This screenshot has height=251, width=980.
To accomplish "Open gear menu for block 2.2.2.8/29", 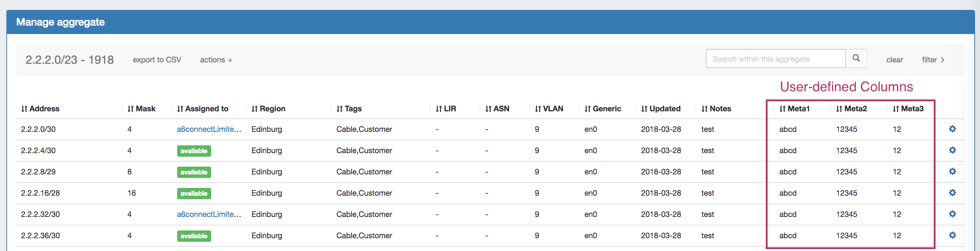I will 952,171.
